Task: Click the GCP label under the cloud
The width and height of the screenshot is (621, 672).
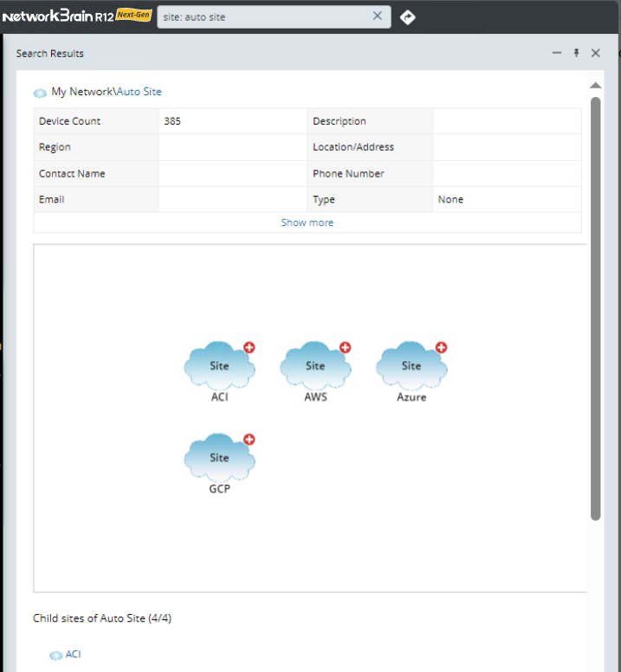Action: [x=219, y=489]
